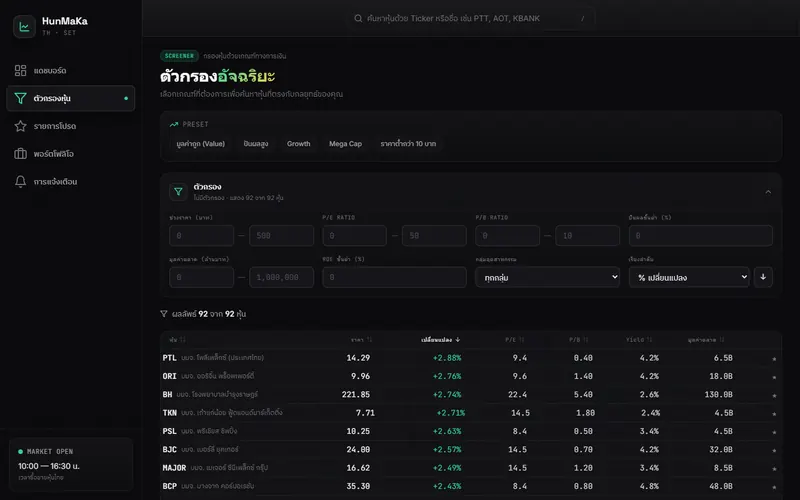The image size is (800, 500).
Task: Apply the high dividend preset
Action: coord(256,144)
